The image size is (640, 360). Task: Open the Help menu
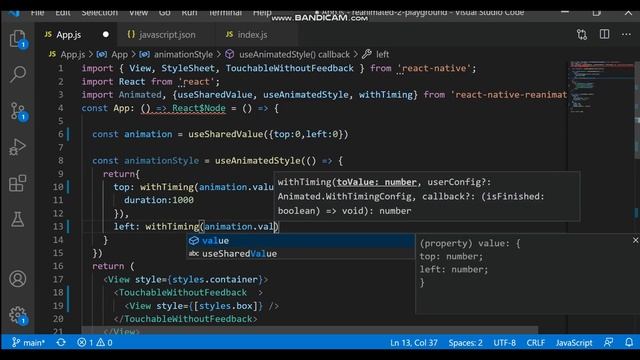262,12
